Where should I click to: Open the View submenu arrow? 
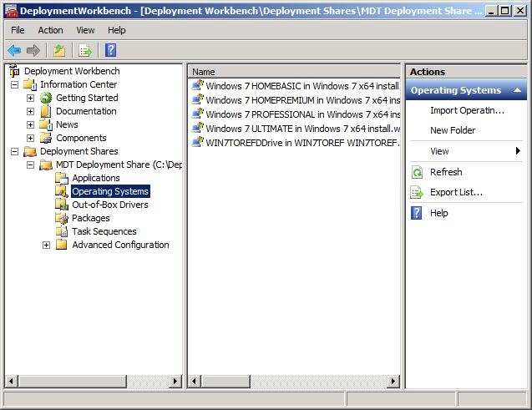tap(518, 151)
